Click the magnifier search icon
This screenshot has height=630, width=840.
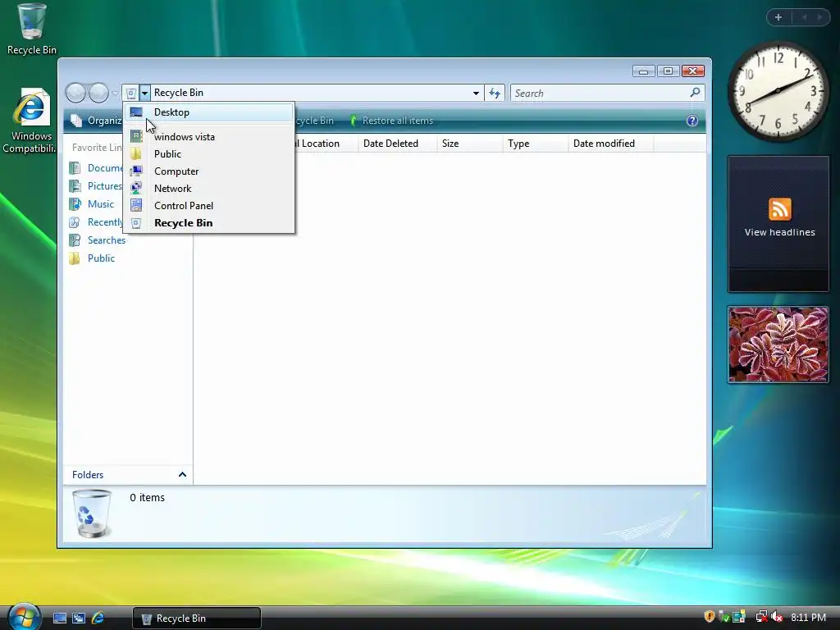pyautogui.click(x=695, y=93)
